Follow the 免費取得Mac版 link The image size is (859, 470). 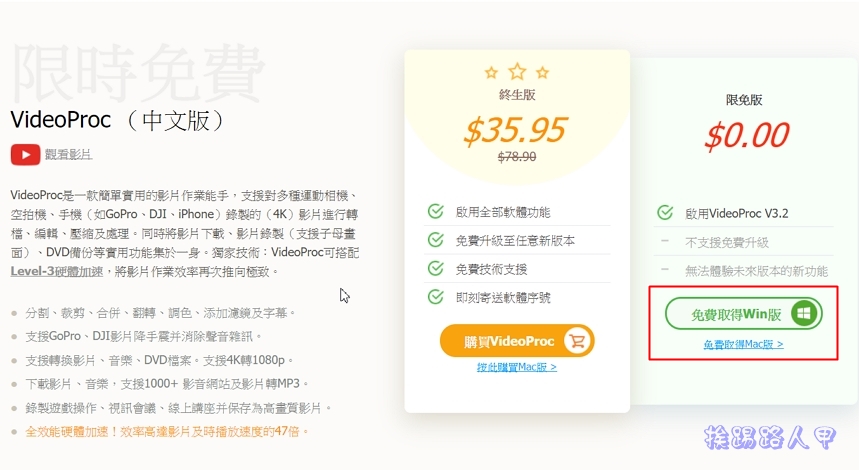[x=743, y=344]
